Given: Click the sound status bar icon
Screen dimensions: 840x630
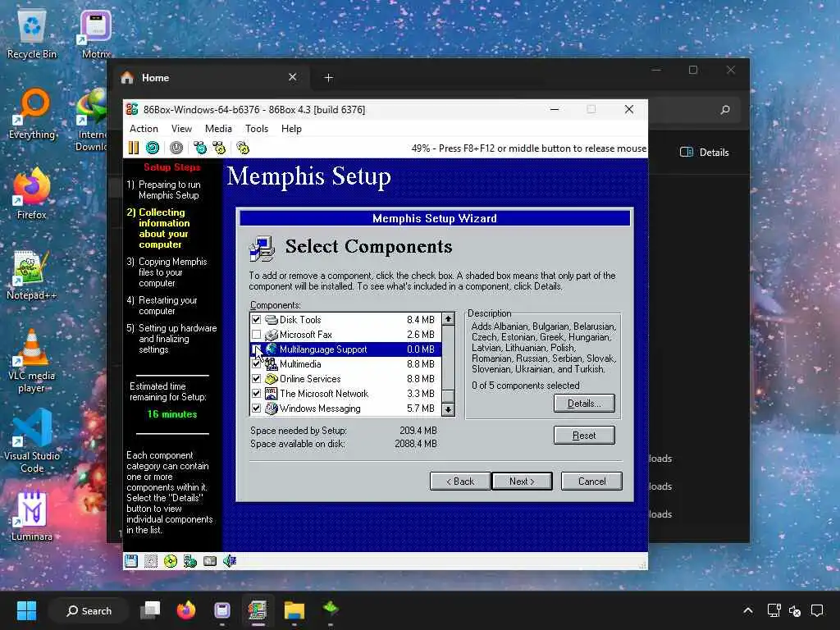Looking at the screenshot, I should (230, 561).
